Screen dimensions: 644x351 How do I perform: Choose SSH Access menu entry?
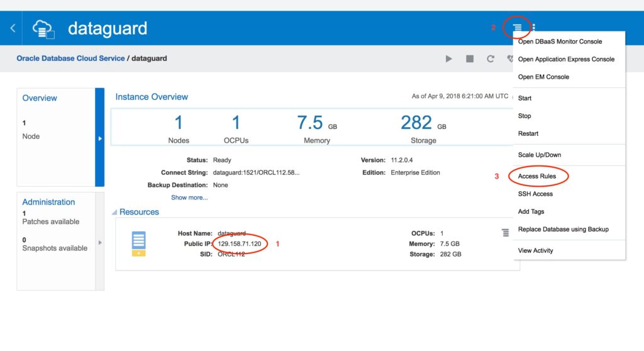535,194
